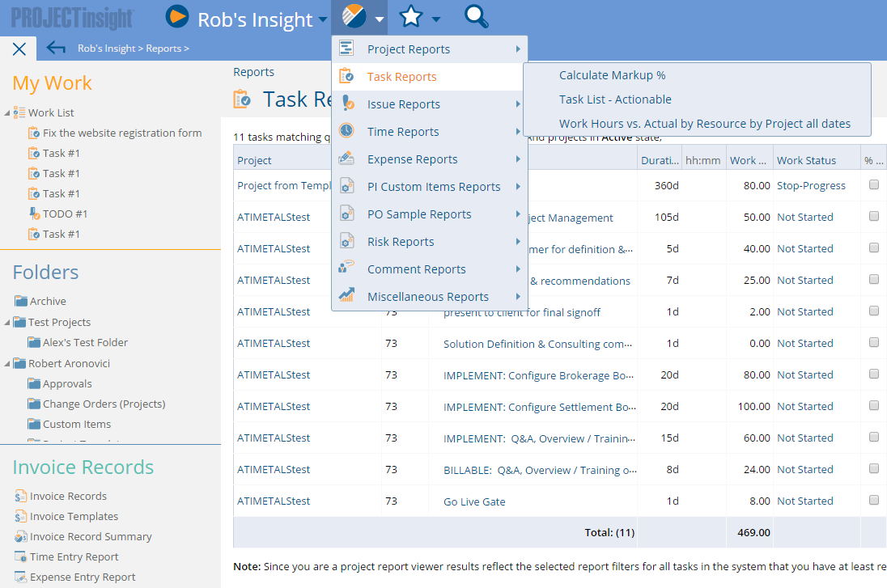Click the Expense Entry Report icon

[x=20, y=577]
